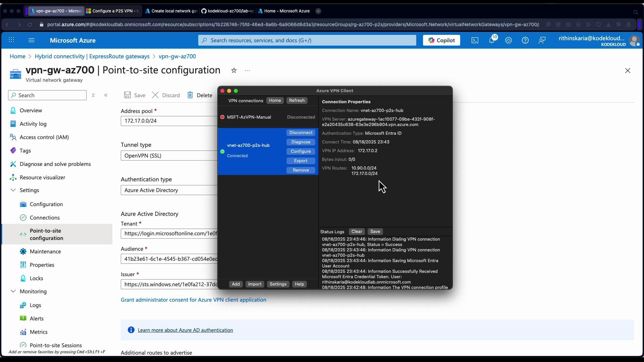Close the Point-to-site configuration blade

point(628,71)
